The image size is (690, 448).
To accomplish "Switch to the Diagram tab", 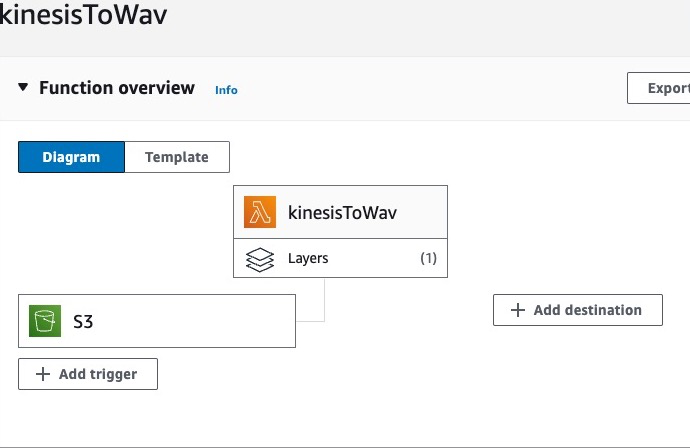I will click(71, 157).
